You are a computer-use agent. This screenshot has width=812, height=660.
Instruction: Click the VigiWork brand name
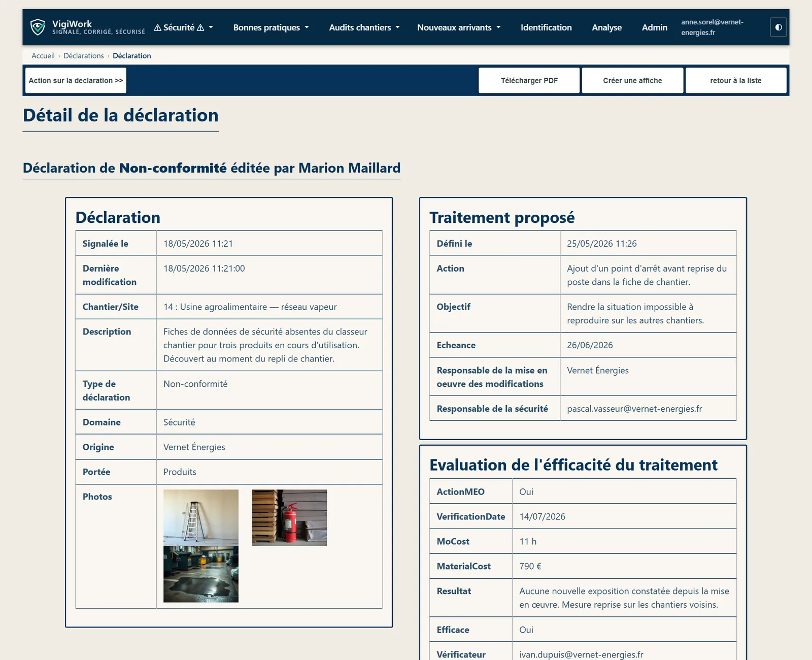[x=72, y=24]
